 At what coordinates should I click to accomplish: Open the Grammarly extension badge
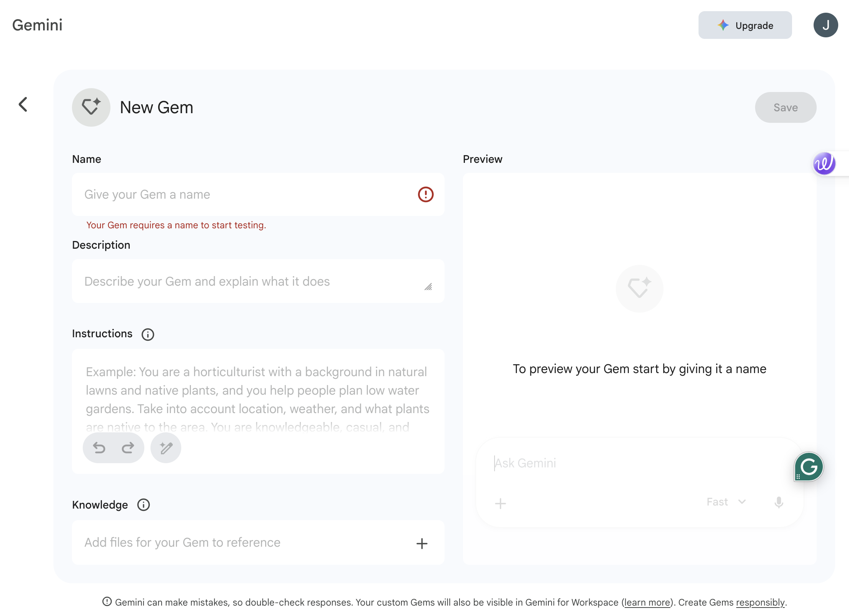(x=809, y=467)
